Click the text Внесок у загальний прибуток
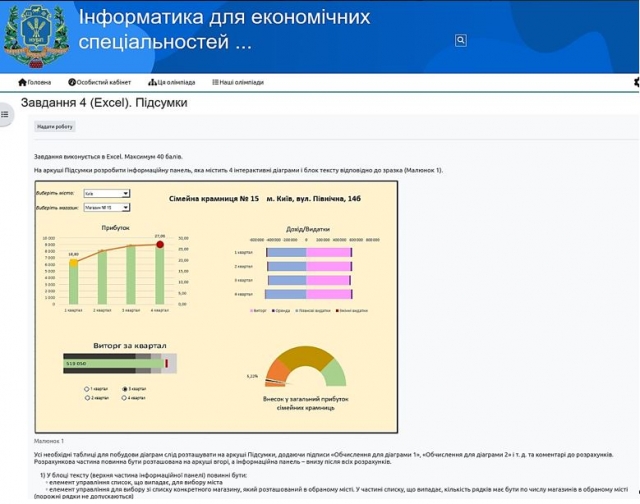The height and width of the screenshot is (504, 640). [306, 399]
